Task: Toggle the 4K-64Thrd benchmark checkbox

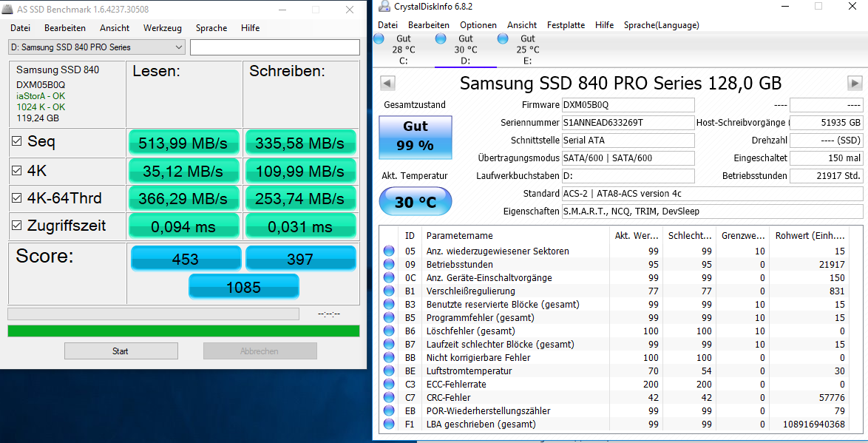Action: (16, 197)
